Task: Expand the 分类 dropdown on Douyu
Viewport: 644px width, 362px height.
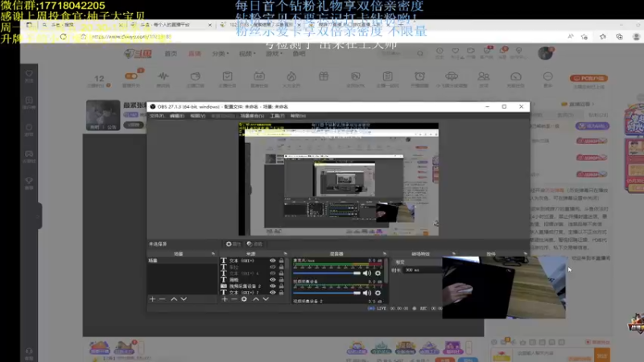Action: click(220, 54)
